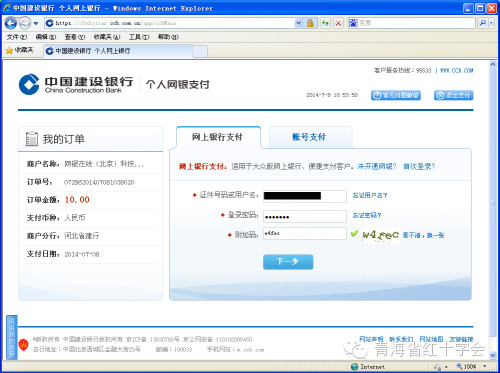The image size is (500, 373).
Task: Expand the address bar history dropdown
Action: pyautogui.click(x=299, y=23)
